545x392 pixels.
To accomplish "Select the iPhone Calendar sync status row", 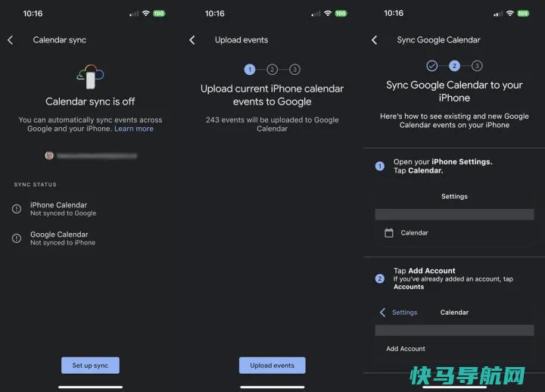I will click(90, 209).
